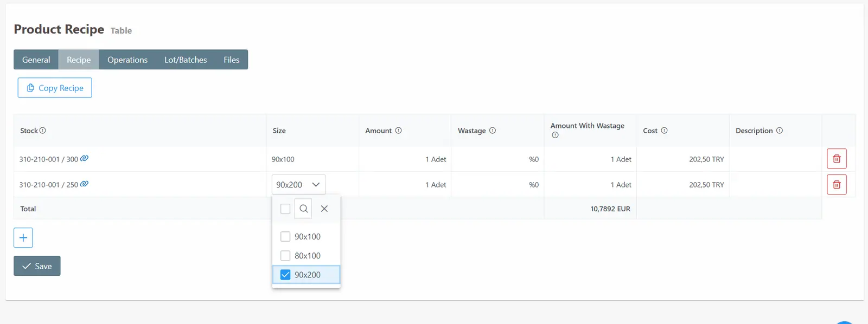The image size is (868, 324).
Task: Check the 80x100 size option
Action: 285,256
